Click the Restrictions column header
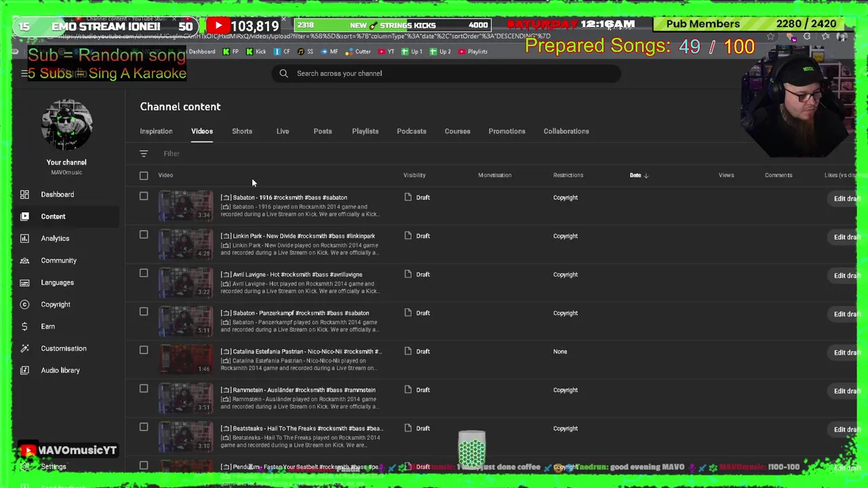Viewport: 868px width, 488px height. (568, 176)
